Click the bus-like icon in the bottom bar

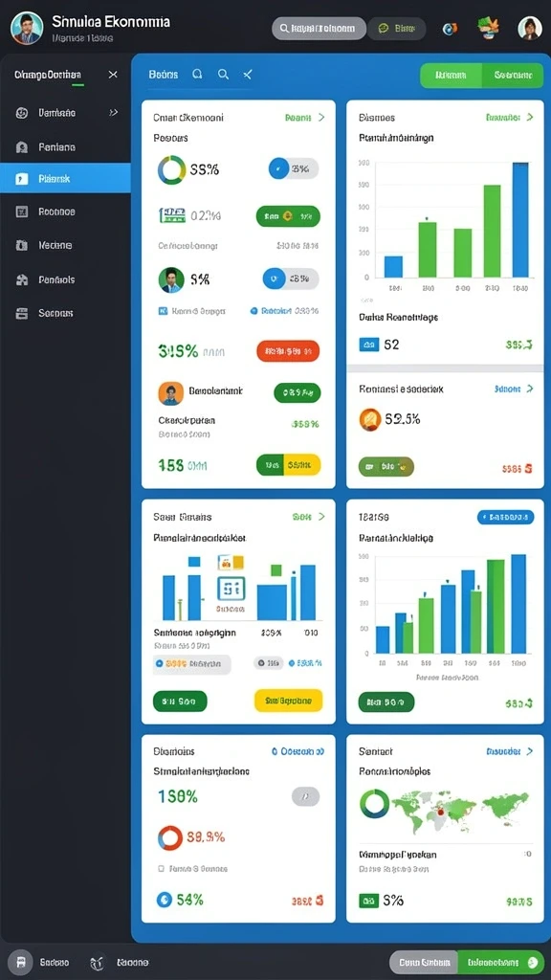pyautogui.click(x=21, y=962)
